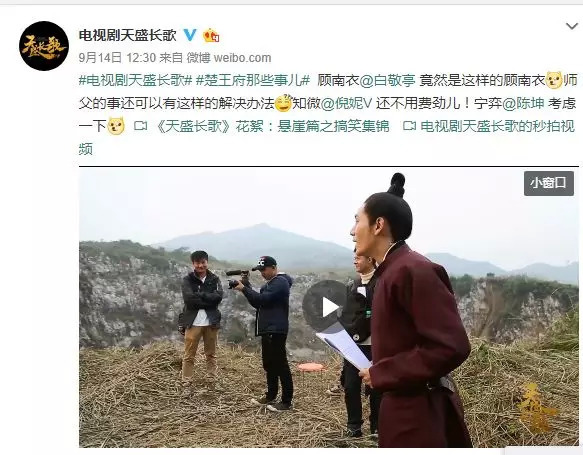Play the video with the center play button
Screen dimensions: 583x455
pos(326,307)
